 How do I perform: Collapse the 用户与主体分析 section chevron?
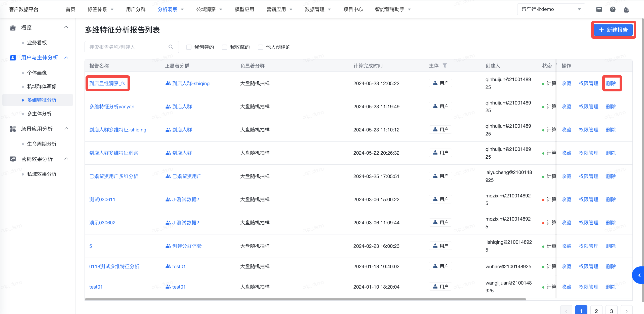coord(66,58)
